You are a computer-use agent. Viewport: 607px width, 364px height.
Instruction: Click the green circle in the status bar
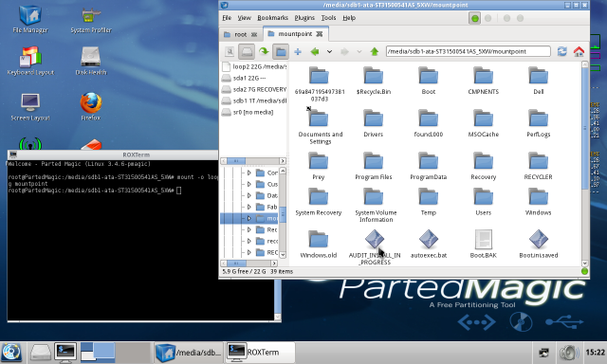584,271
